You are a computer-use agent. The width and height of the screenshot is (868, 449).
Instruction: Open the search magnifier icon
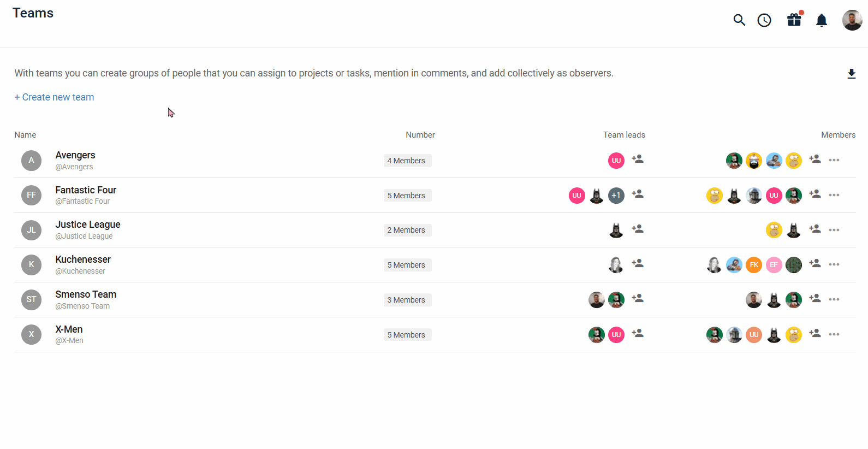(739, 20)
